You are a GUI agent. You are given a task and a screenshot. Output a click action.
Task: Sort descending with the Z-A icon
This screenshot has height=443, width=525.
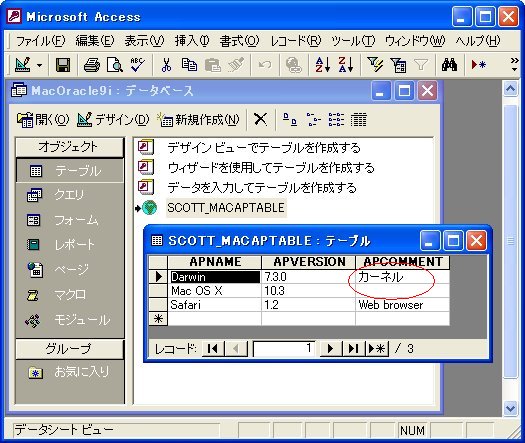click(346, 65)
